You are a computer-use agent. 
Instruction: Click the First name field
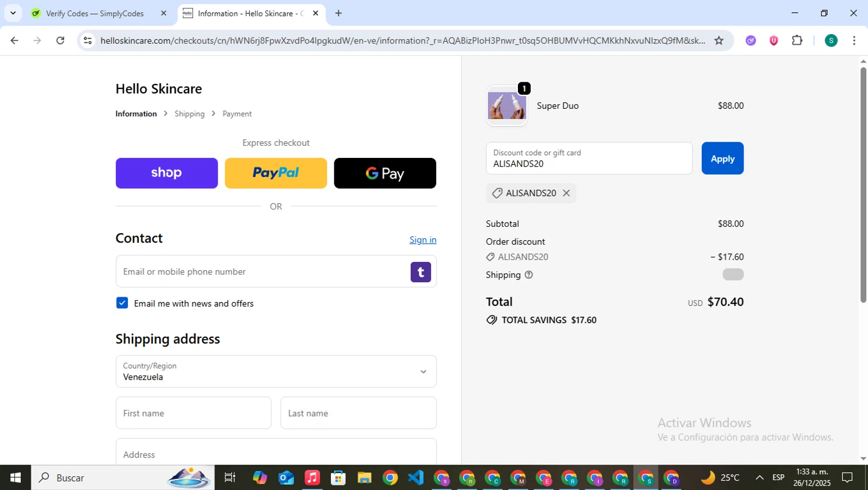point(193,413)
